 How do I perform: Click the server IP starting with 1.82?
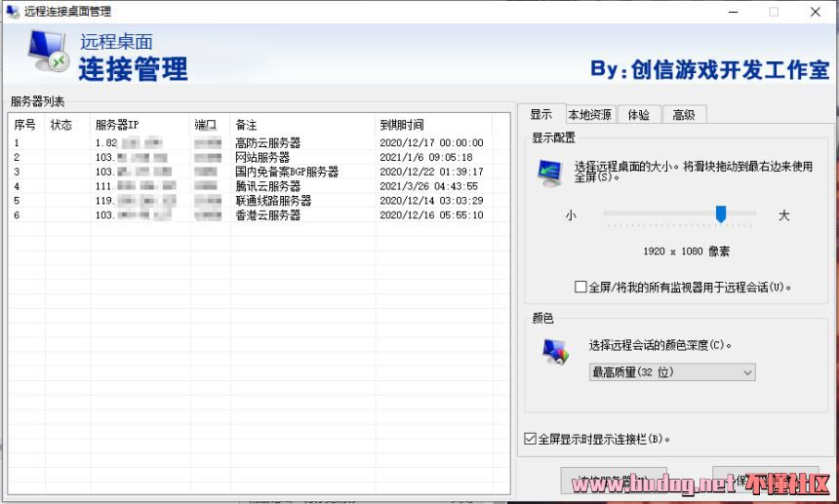point(129,142)
